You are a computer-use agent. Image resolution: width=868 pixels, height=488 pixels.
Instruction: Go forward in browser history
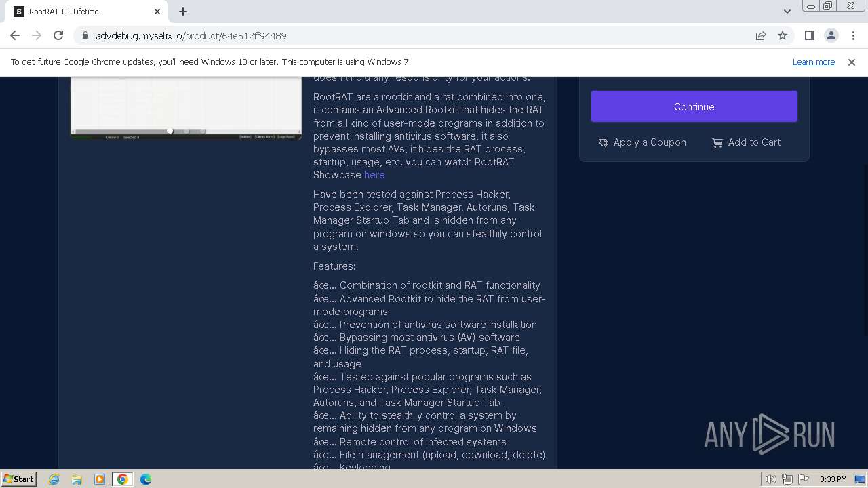tap(37, 35)
